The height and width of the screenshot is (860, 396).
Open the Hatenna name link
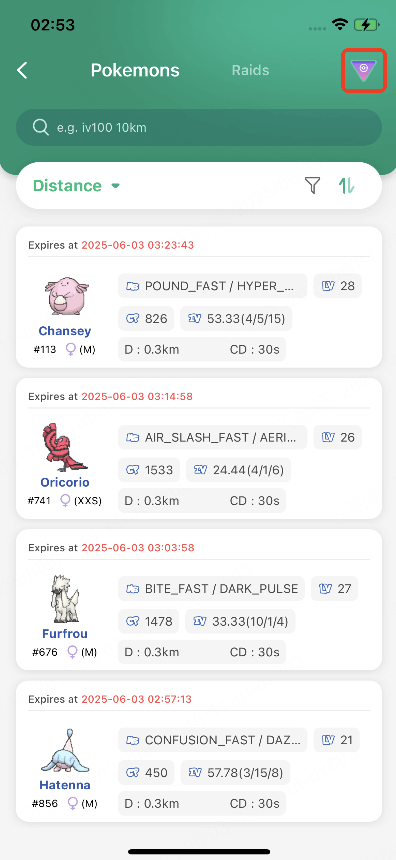(65, 785)
